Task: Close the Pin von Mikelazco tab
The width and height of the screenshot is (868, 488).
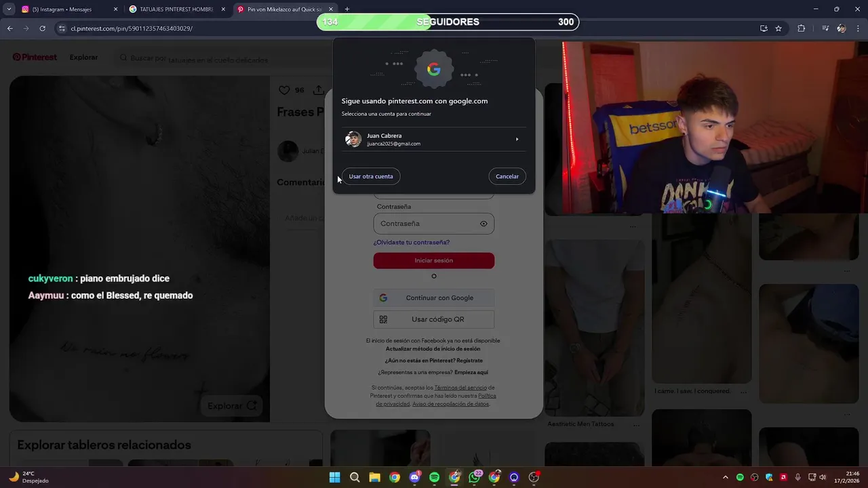Action: tap(331, 9)
